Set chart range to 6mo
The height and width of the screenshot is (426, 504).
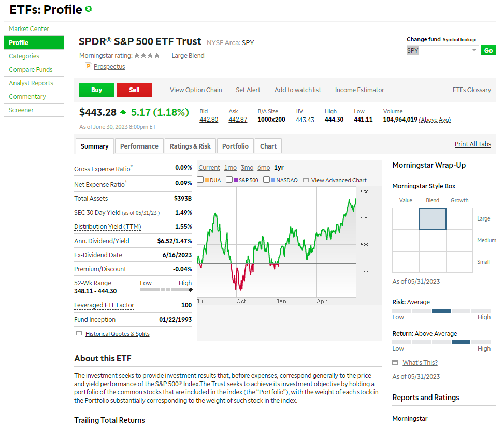click(x=264, y=167)
